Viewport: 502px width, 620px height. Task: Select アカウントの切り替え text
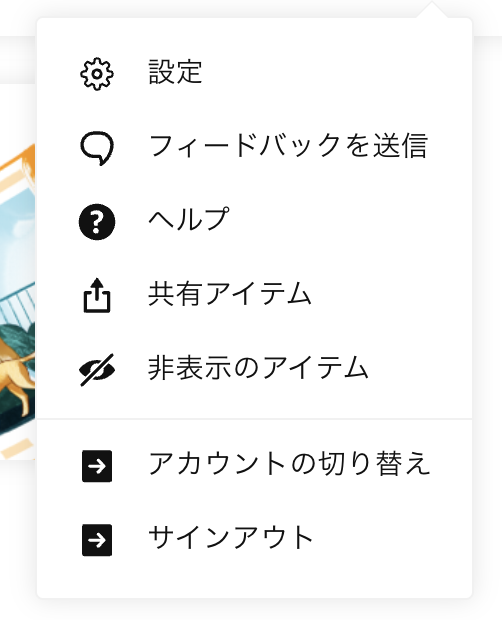point(289,463)
